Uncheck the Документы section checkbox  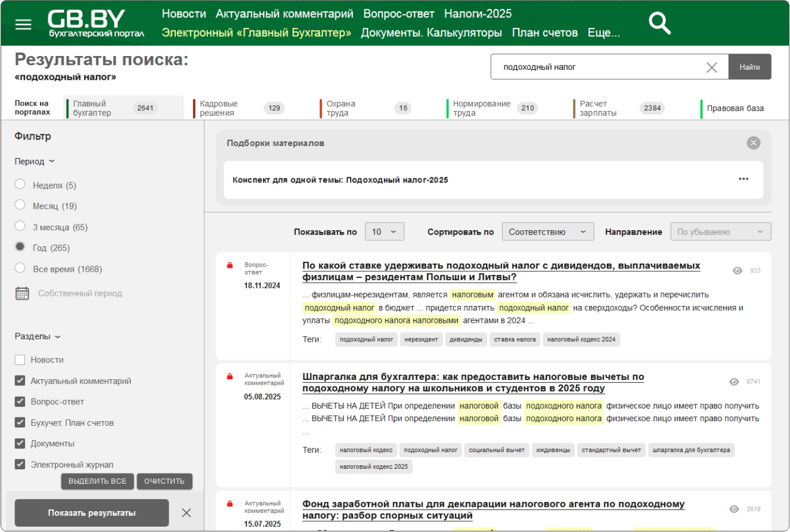click(20, 443)
